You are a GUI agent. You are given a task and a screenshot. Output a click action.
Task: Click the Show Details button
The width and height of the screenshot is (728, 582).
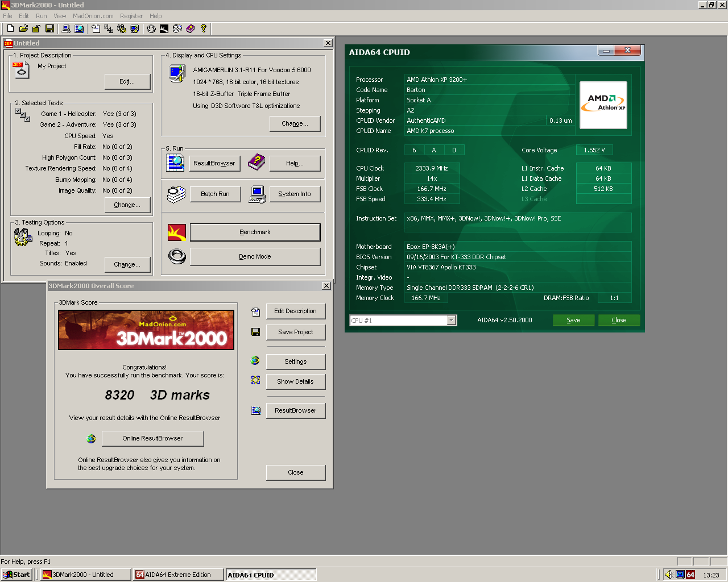296,382
